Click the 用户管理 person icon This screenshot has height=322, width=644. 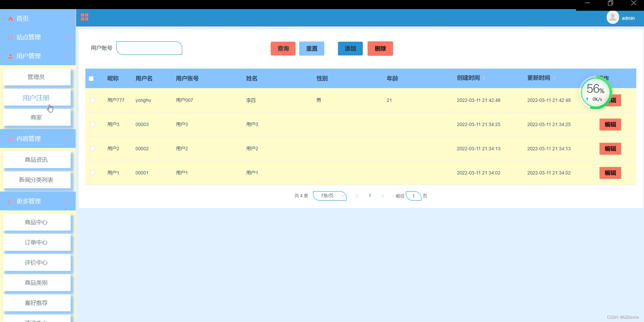point(11,56)
